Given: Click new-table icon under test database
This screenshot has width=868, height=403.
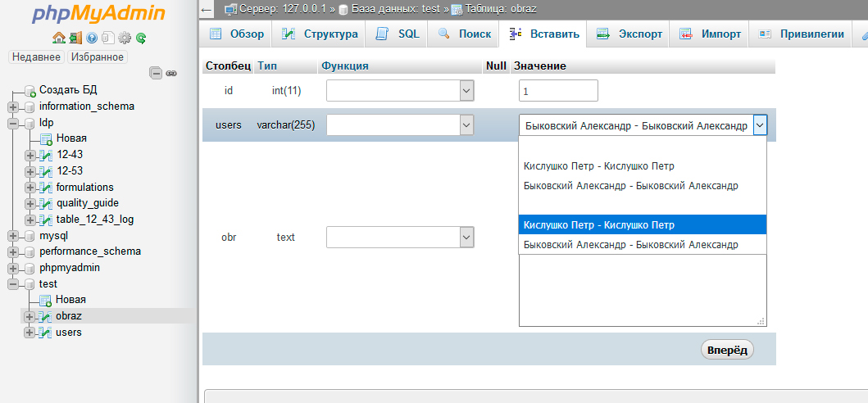Looking at the screenshot, I should [x=47, y=301].
